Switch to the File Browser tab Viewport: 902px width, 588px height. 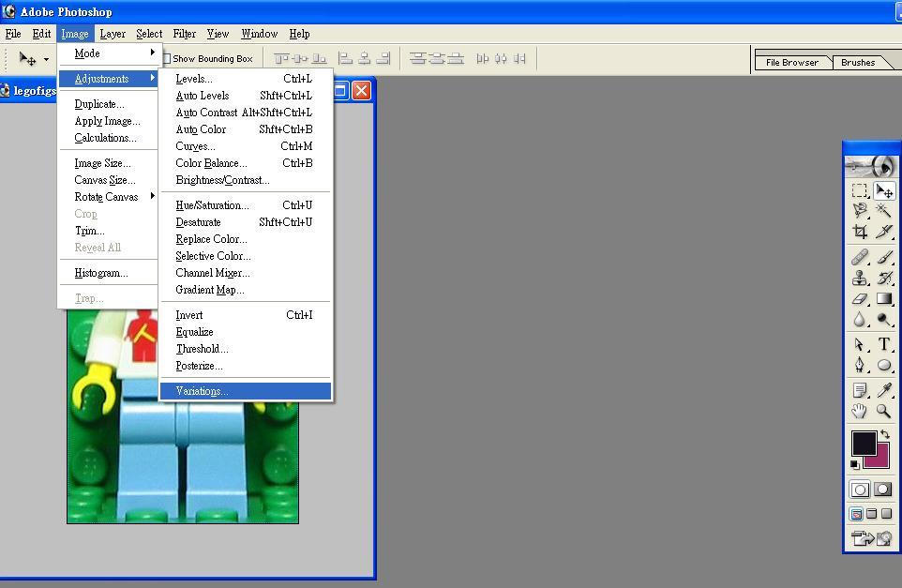(x=792, y=62)
